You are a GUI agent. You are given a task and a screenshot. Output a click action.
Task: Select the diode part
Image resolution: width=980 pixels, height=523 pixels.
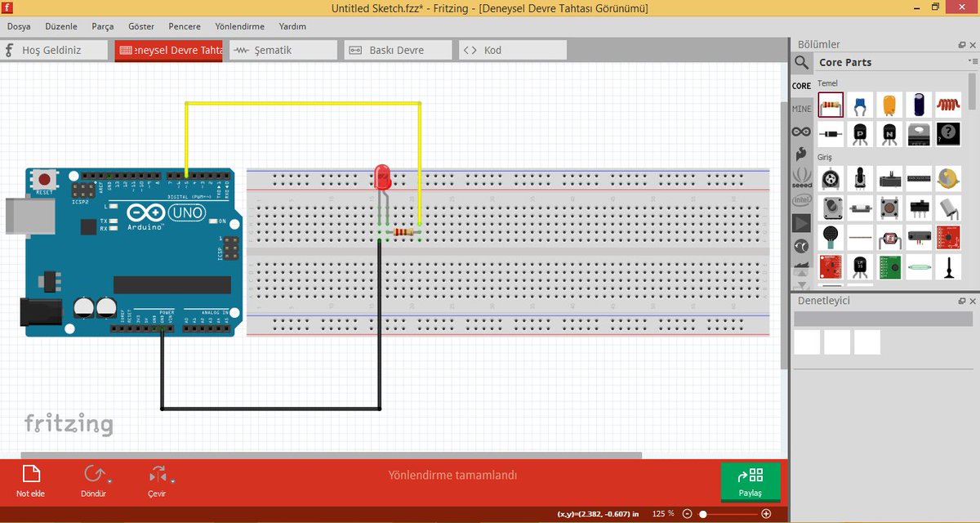click(x=831, y=134)
